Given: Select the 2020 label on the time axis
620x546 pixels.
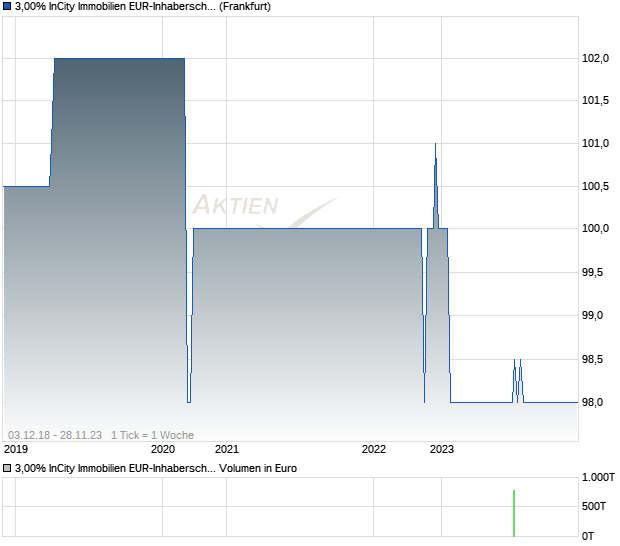Looking at the screenshot, I should pos(161,449).
